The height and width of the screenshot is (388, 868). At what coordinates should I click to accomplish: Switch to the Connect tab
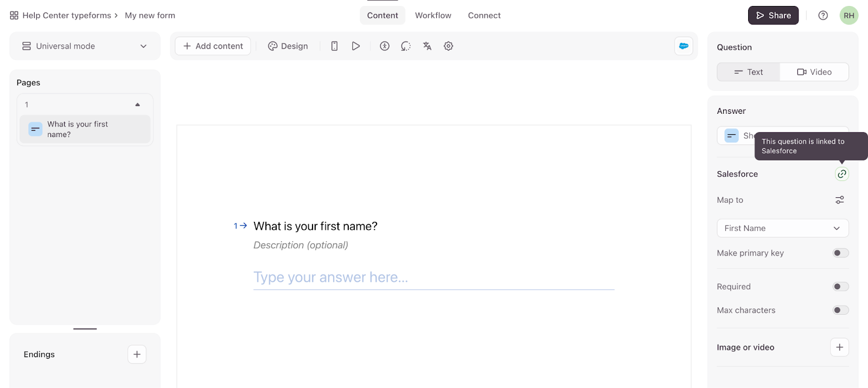[484, 16]
